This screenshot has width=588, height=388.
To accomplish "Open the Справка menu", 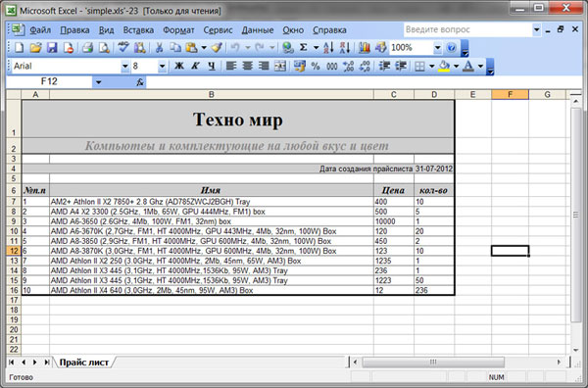I will pyautogui.click(x=329, y=30).
